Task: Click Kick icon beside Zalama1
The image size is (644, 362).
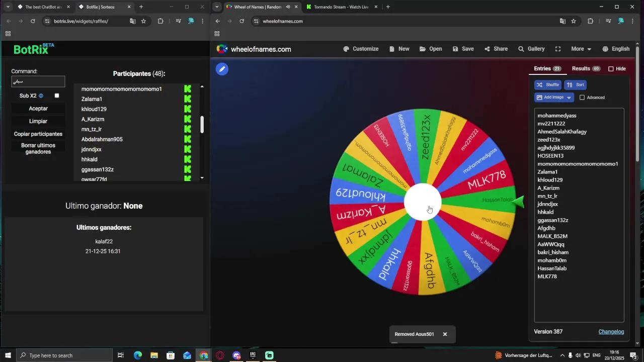Action: click(x=188, y=99)
